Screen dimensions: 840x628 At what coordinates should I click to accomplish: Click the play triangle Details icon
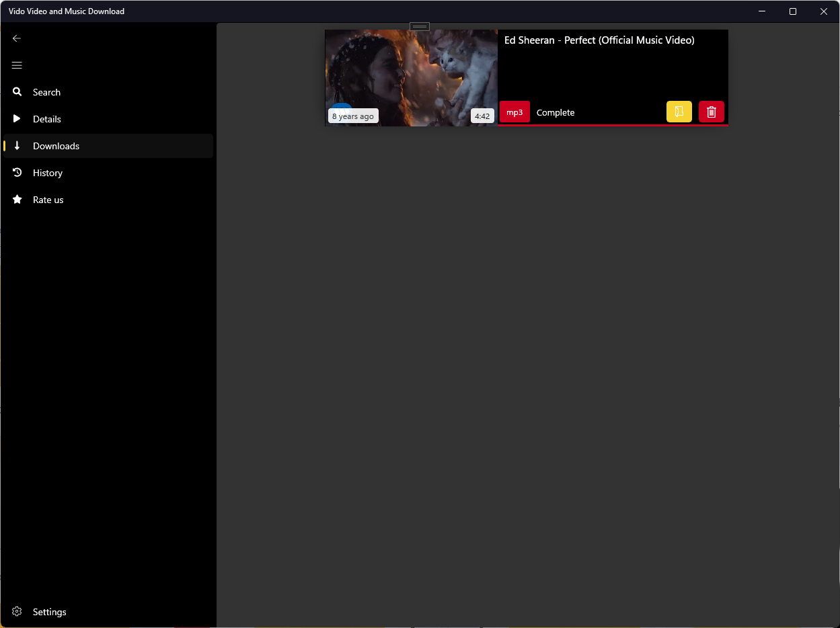pos(17,119)
